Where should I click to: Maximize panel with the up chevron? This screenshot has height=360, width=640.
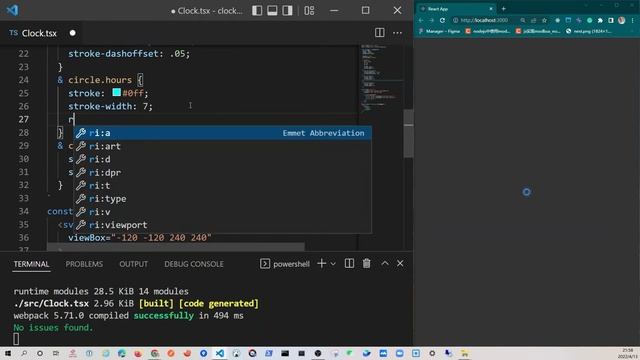(x=384, y=264)
